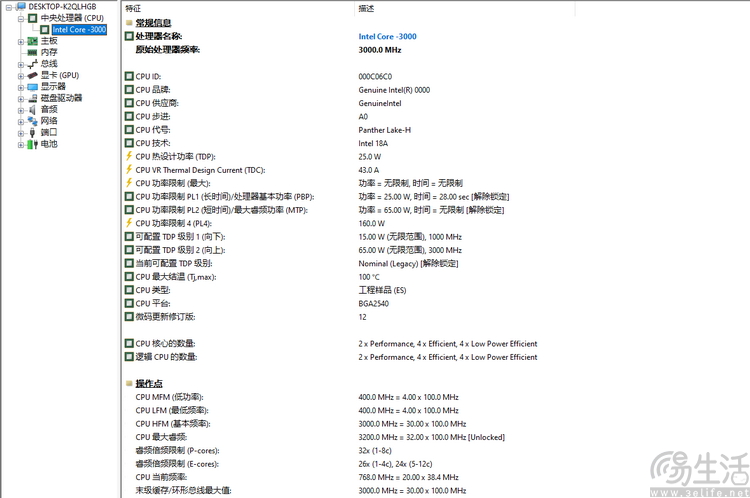Collapse the 中央处理器 (CPU) tree branch
The image size is (750, 498).
21,19
